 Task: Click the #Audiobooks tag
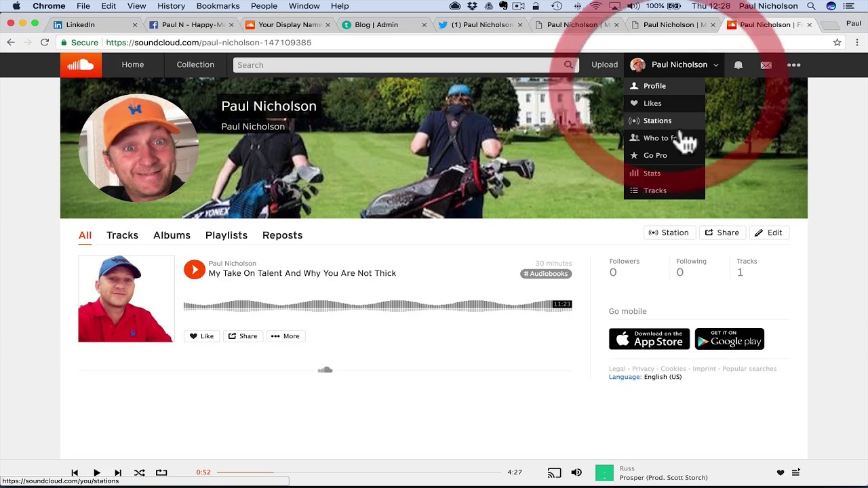pos(546,274)
